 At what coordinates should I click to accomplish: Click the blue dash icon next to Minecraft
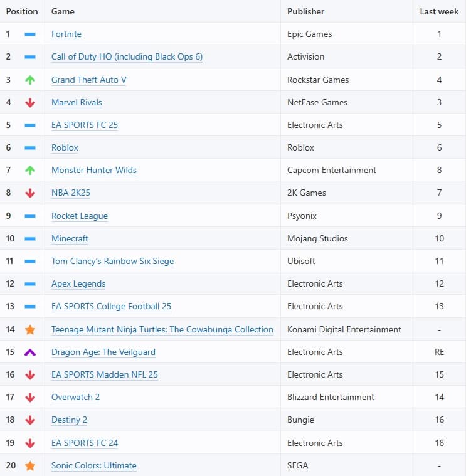click(30, 239)
